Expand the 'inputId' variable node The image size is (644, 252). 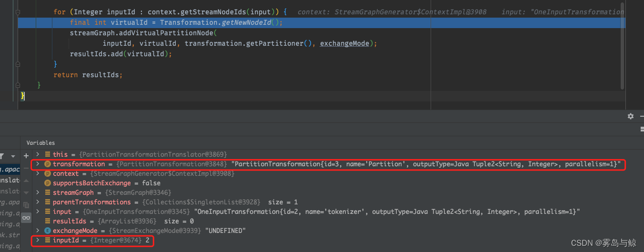coord(38,241)
